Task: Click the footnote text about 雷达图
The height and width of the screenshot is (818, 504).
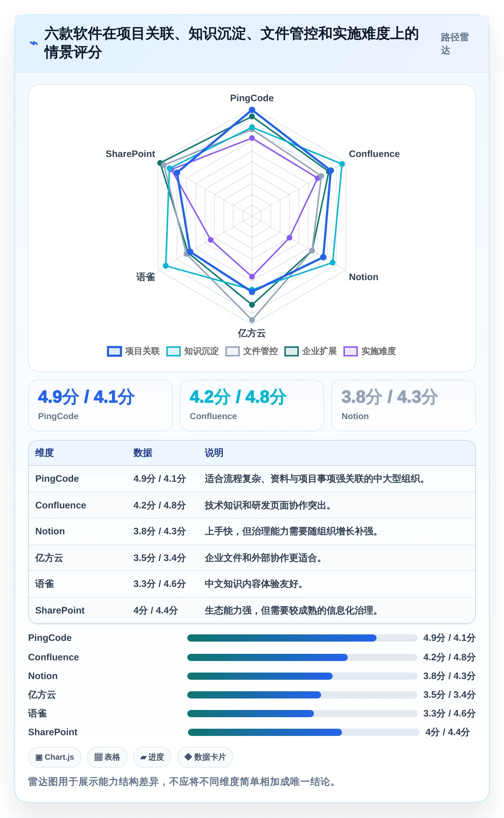Action: pos(183,782)
